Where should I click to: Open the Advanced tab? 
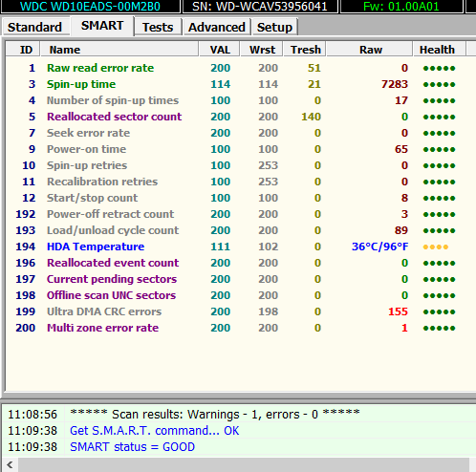point(217,27)
